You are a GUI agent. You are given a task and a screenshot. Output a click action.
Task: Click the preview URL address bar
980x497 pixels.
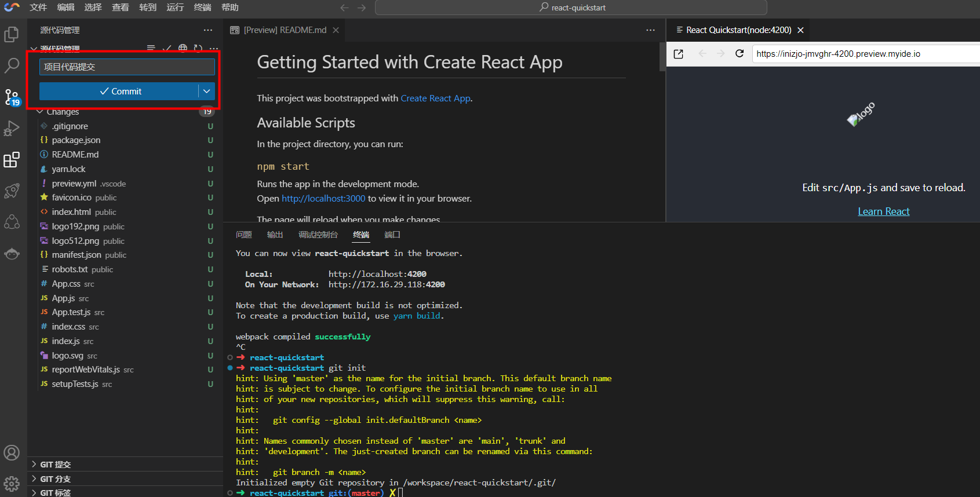(x=866, y=54)
